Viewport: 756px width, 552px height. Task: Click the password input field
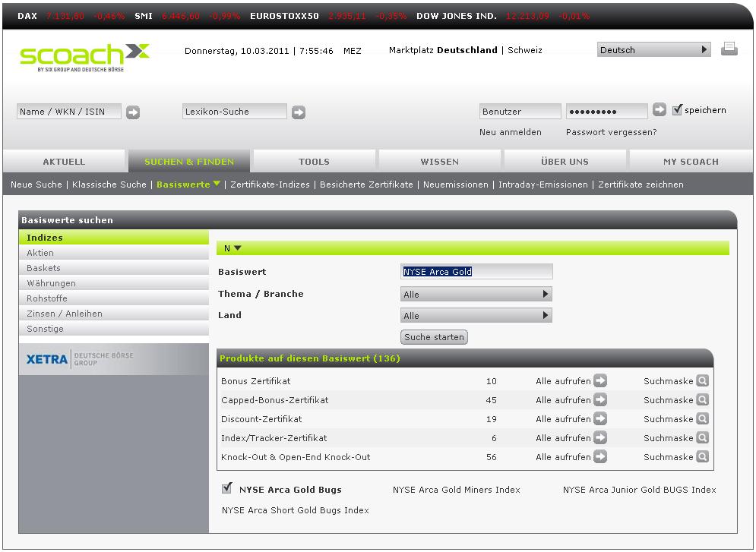coord(606,112)
